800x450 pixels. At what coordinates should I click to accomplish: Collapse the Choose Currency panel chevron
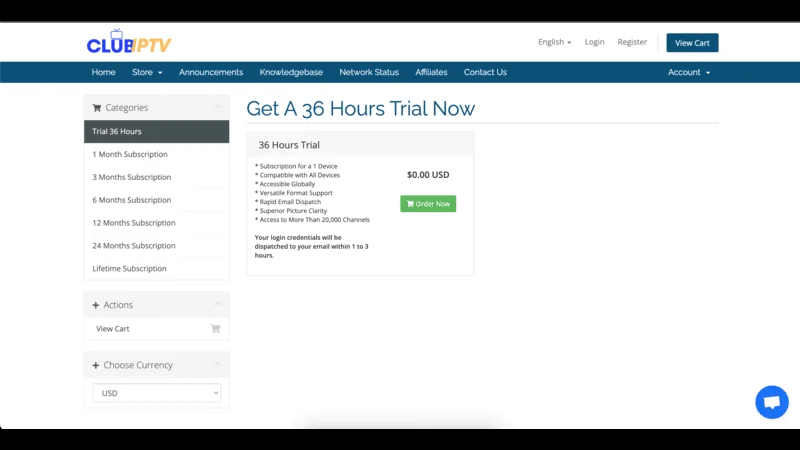pyautogui.click(x=217, y=365)
